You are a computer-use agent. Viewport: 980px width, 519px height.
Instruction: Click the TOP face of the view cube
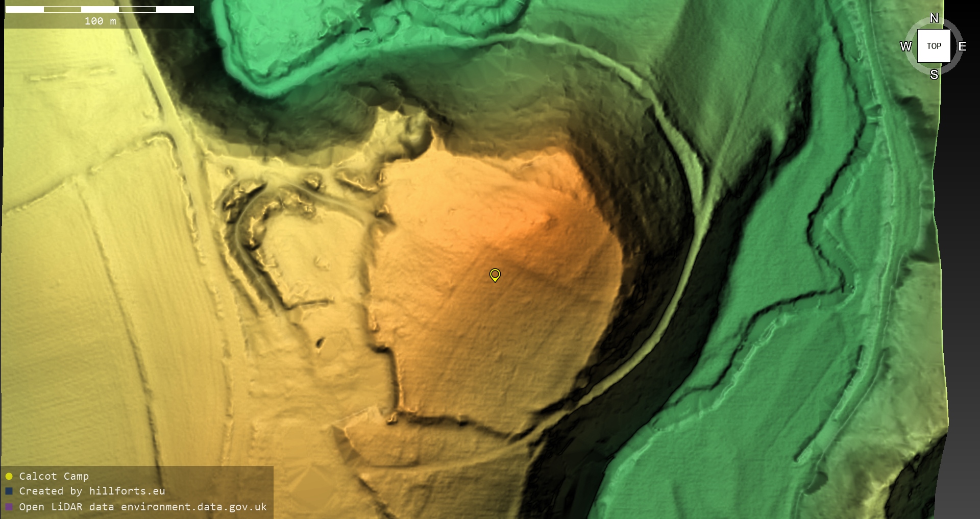tap(934, 46)
